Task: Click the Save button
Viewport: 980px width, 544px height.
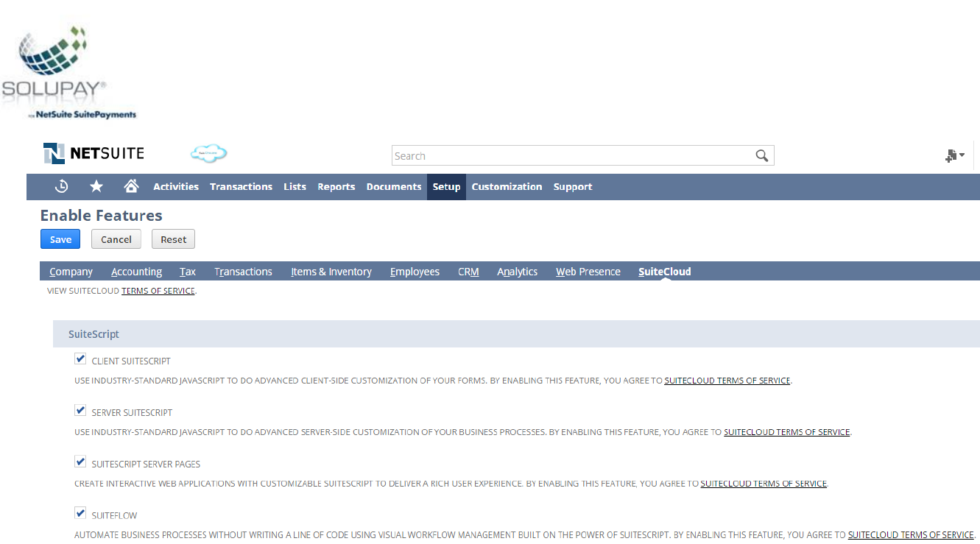Action: (x=60, y=239)
